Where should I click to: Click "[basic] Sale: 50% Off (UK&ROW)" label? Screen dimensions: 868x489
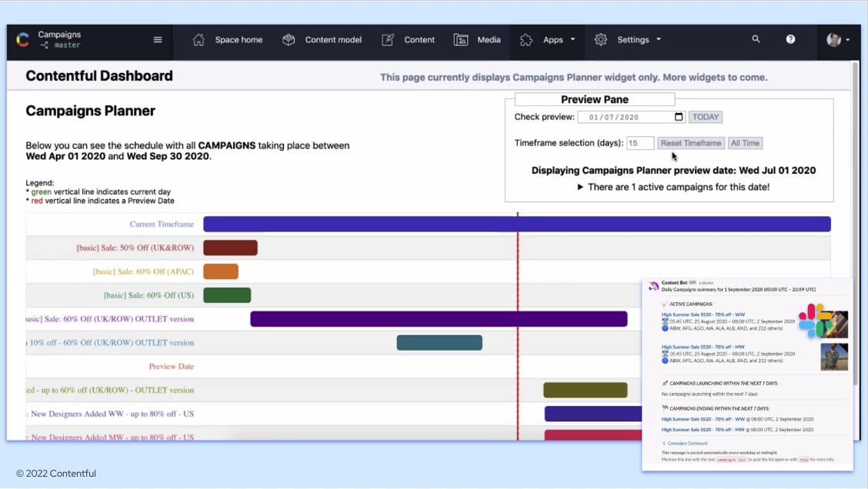[135, 248]
